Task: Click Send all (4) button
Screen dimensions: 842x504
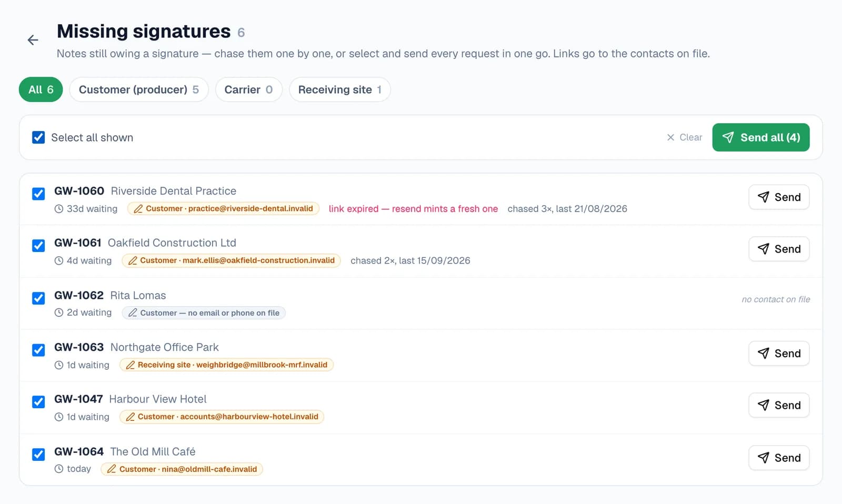Action: 761,137
